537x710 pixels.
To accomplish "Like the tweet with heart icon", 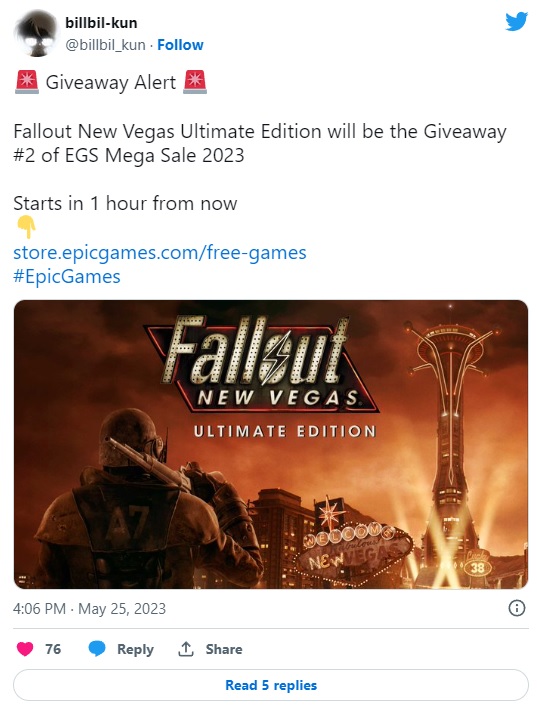I will 25,649.
